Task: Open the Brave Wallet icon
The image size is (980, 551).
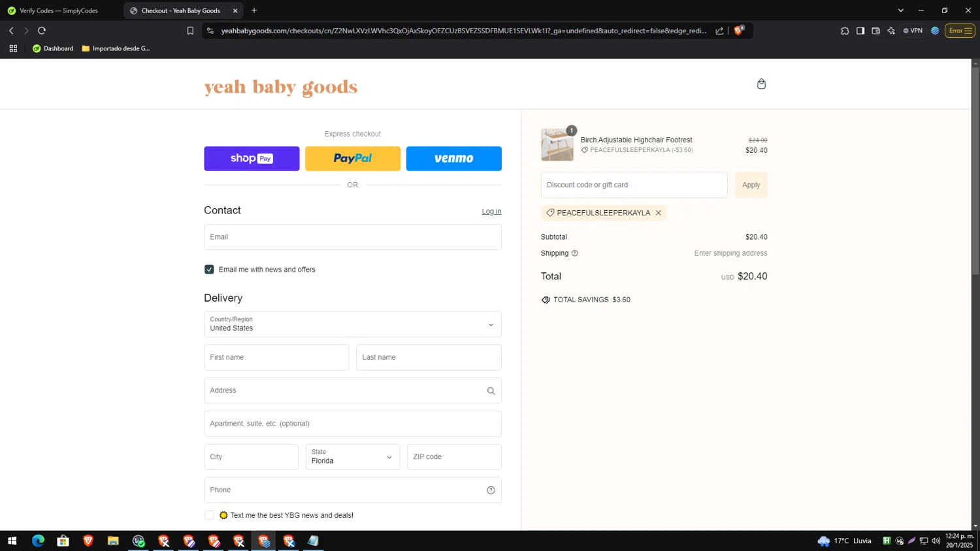Action: 875,31
